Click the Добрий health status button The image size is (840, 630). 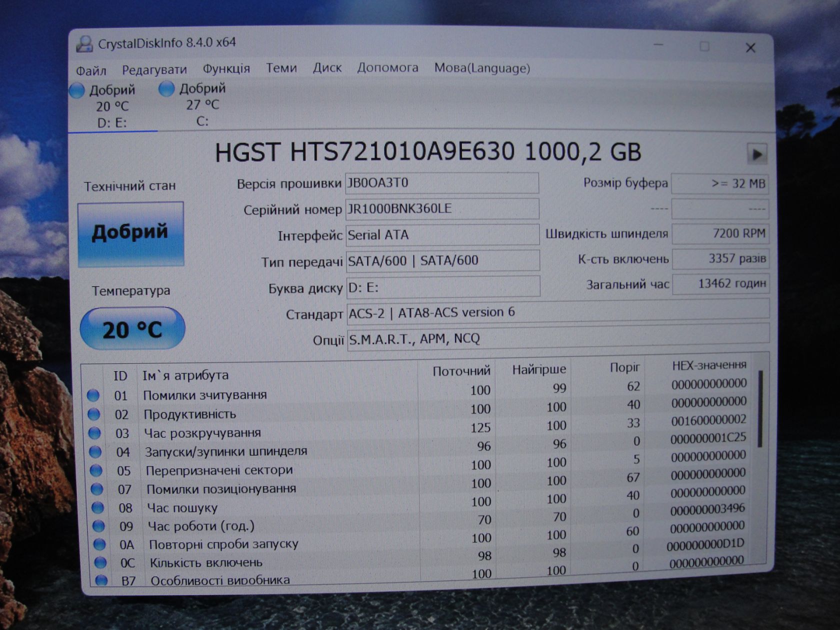pyautogui.click(x=130, y=233)
